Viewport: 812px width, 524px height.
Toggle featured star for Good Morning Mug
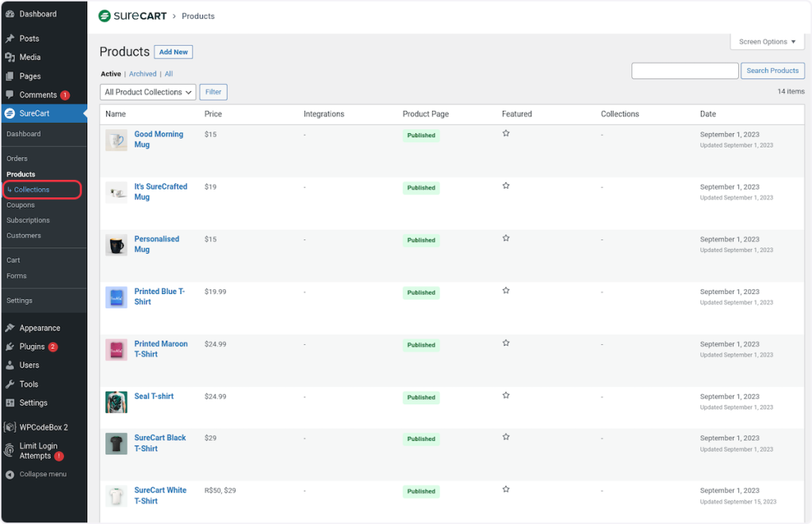tap(506, 133)
